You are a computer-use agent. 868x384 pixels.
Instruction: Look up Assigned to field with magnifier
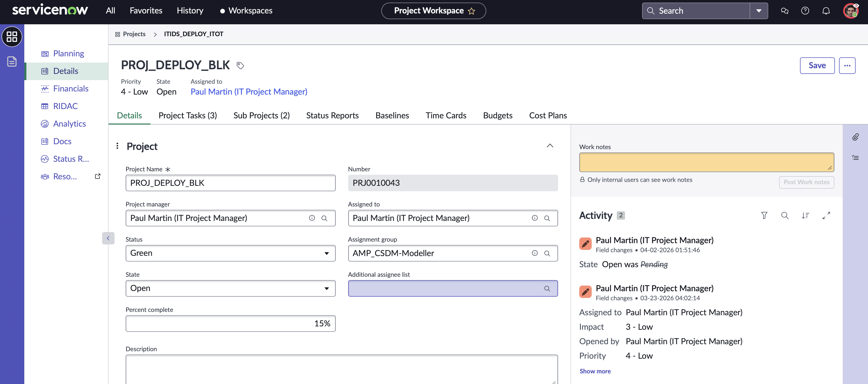coord(547,218)
